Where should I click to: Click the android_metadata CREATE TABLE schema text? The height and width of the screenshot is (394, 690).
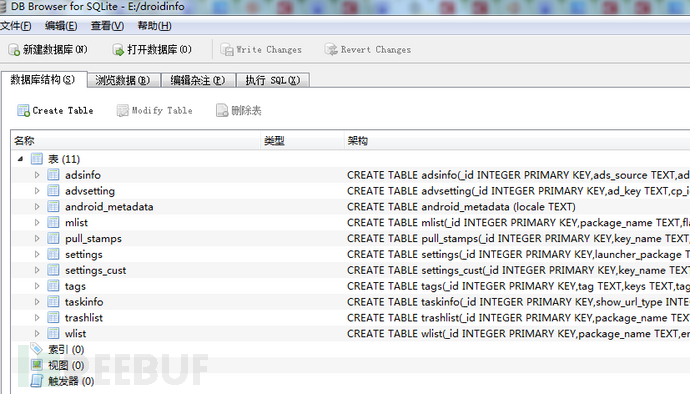click(x=461, y=206)
